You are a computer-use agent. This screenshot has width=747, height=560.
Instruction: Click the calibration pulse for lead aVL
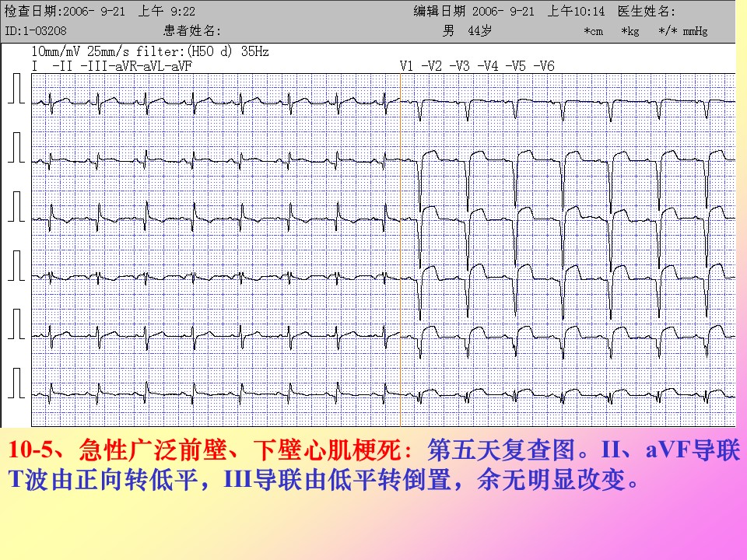[x=16, y=324]
